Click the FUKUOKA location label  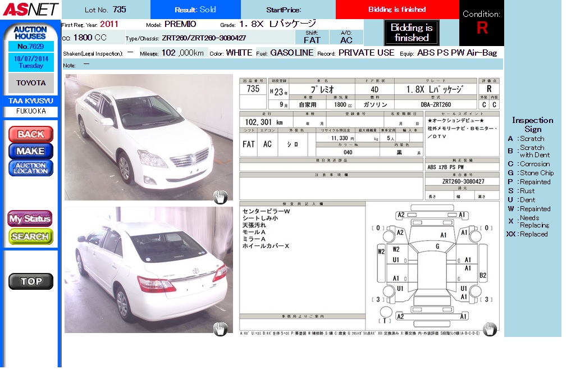31,111
